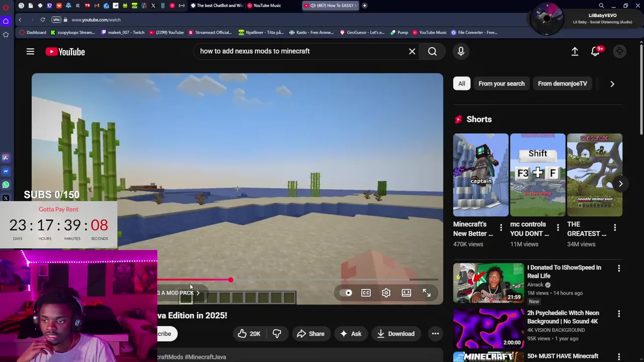This screenshot has height=362, width=644.
Task: Click the Ask button
Action: click(351, 334)
